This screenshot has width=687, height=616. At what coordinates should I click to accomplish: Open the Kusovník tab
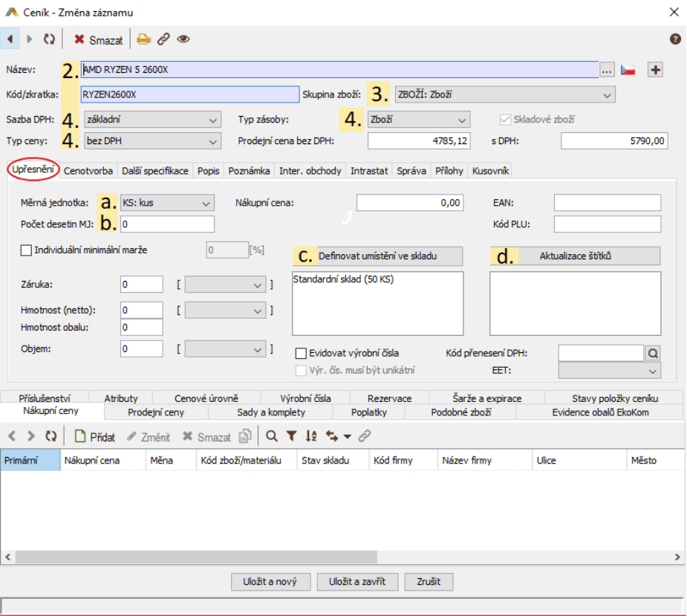[x=490, y=171]
